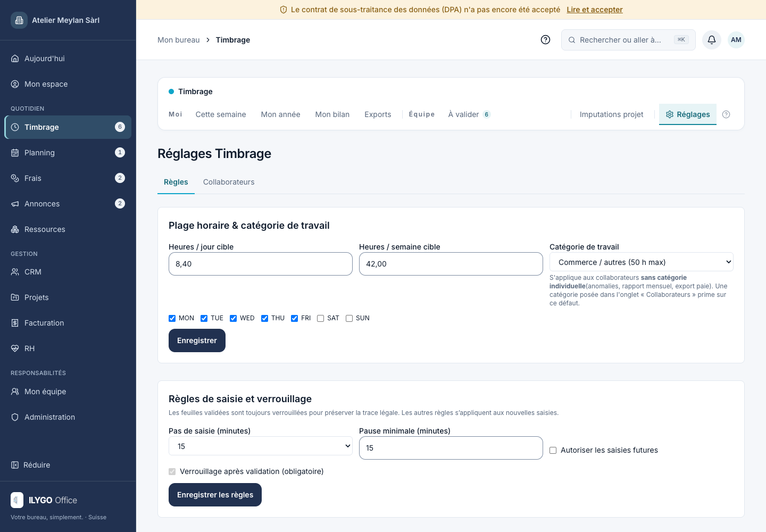Select the Réglages tab

pos(688,114)
